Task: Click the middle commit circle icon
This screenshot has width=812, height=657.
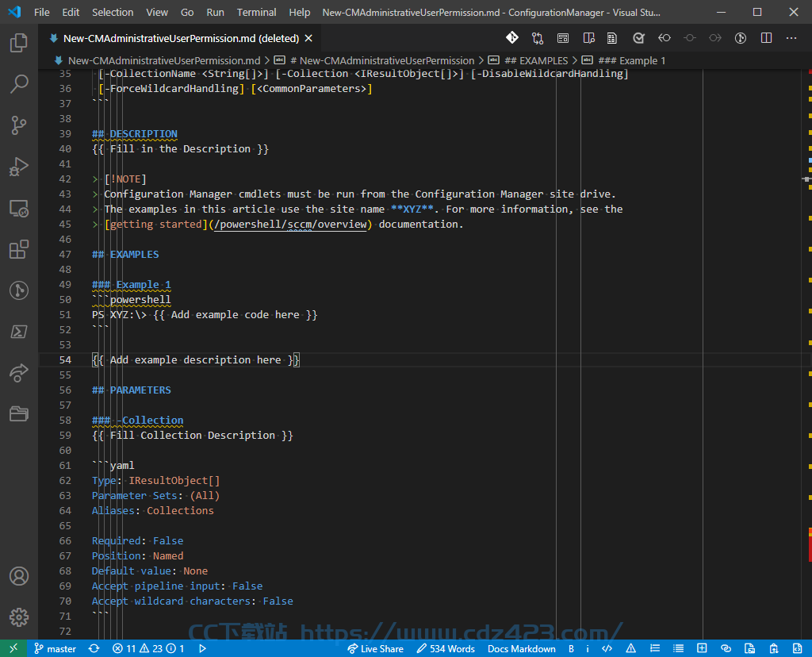Action: pyautogui.click(x=689, y=38)
